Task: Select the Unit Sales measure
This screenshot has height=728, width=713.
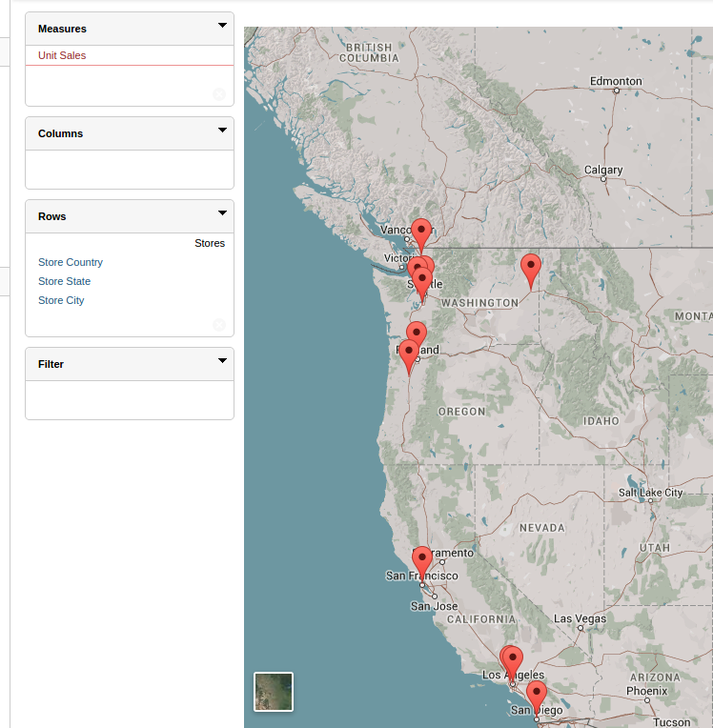Action: [x=62, y=55]
